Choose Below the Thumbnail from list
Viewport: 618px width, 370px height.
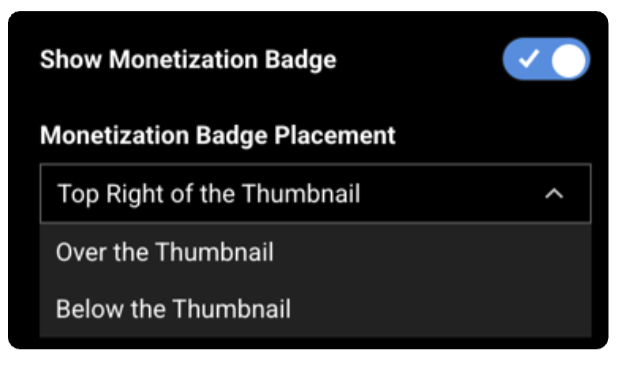tap(315, 309)
